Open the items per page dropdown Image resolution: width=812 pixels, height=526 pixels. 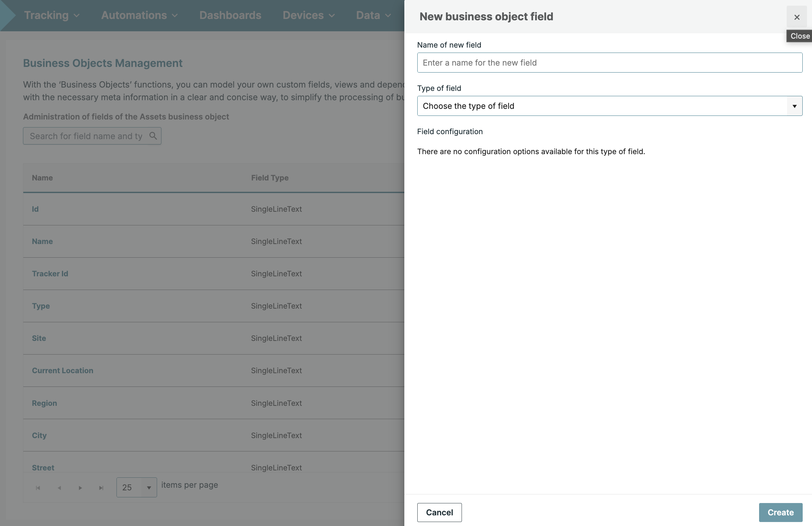(136, 487)
